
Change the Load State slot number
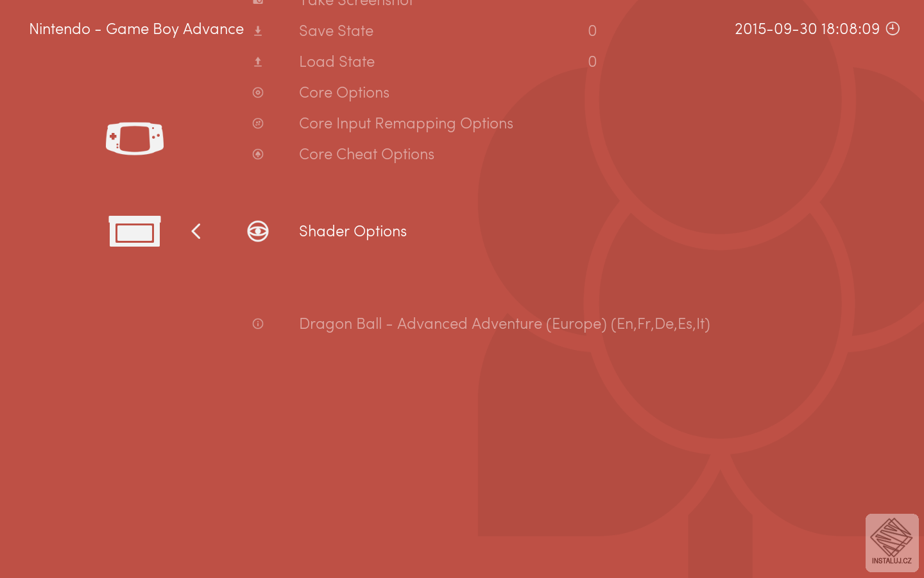[x=592, y=62]
